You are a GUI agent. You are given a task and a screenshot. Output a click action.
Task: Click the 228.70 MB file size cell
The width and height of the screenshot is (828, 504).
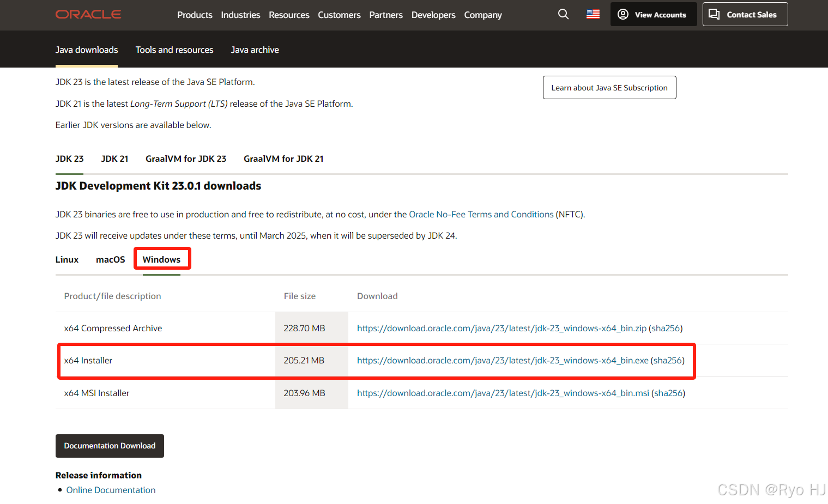tap(304, 328)
